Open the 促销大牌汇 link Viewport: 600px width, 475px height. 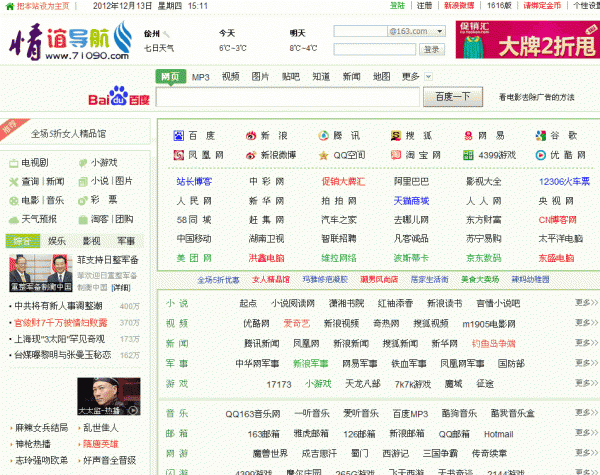pyautogui.click(x=343, y=181)
